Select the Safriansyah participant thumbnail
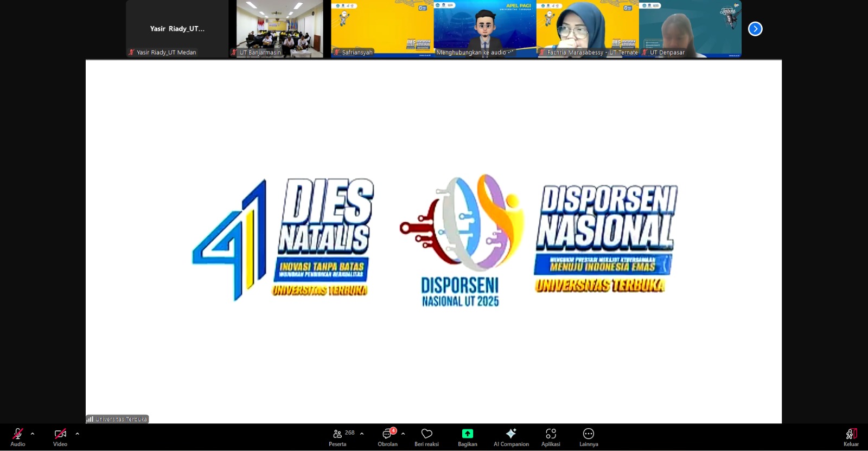Viewport: 868px width, 451px height. click(x=382, y=29)
